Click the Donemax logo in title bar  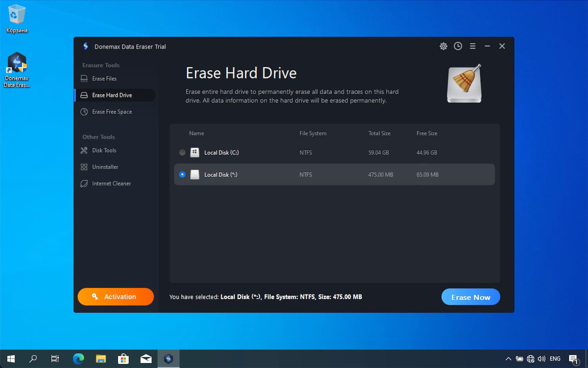coord(85,46)
